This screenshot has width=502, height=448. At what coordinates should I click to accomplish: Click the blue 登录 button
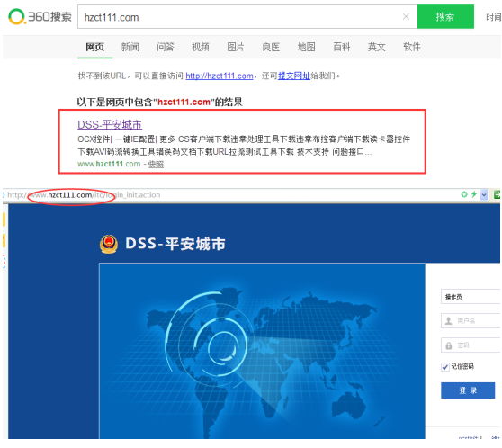(x=468, y=390)
